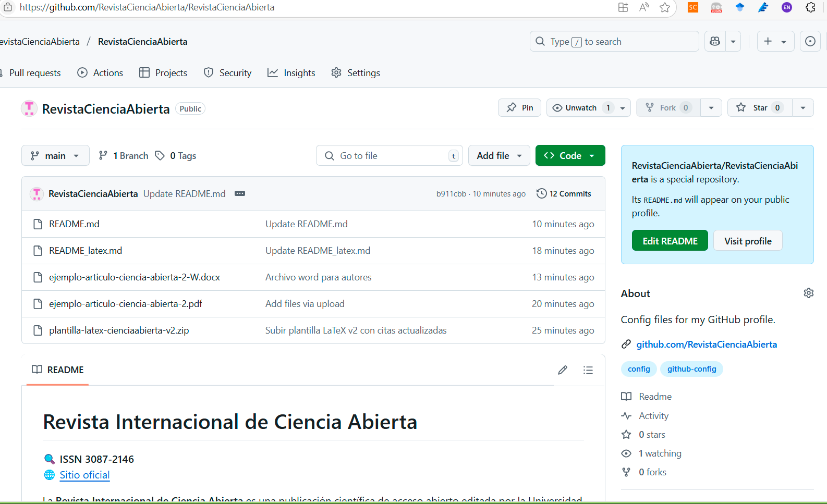Open the issues circle icon in header
Viewport: 827px width, 504px height.
[810, 41]
